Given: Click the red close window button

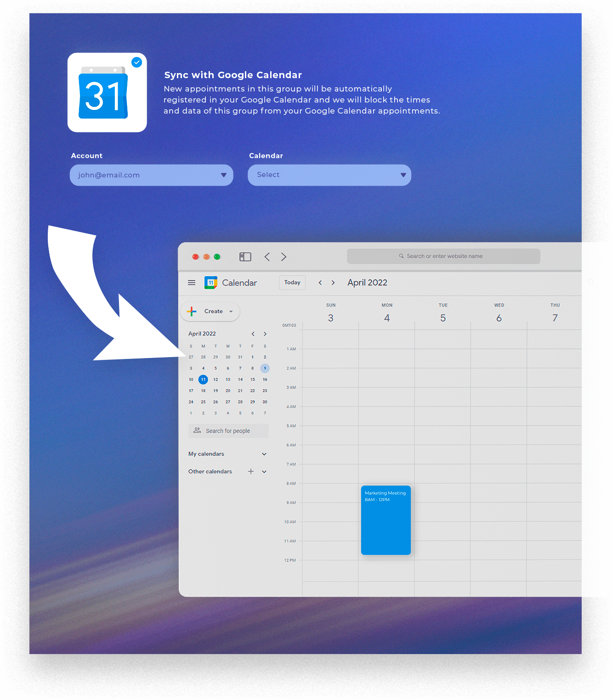Looking at the screenshot, I should point(195,256).
